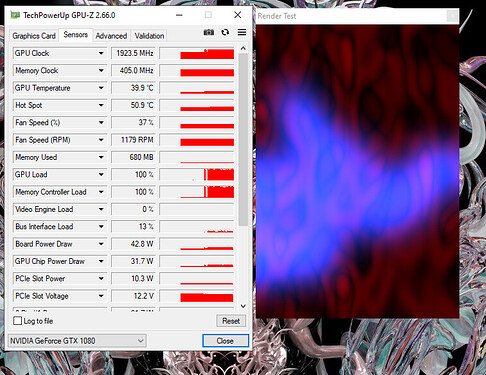Open the GPU Temperature sensor dropdown

click(x=101, y=88)
